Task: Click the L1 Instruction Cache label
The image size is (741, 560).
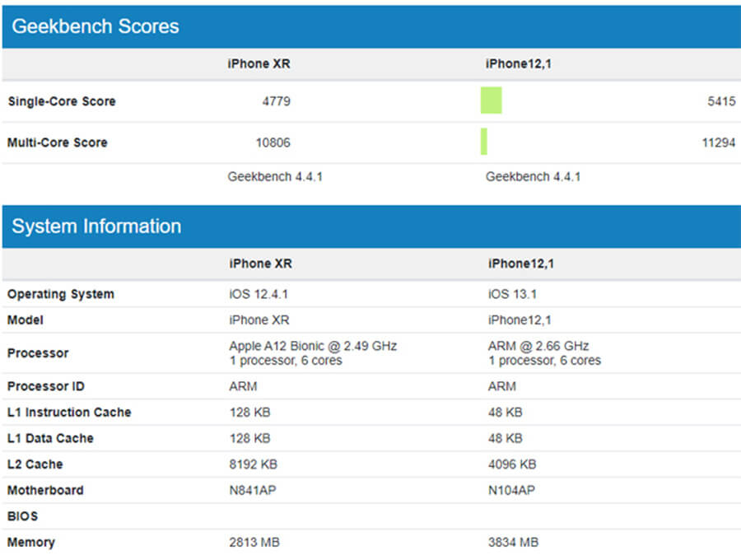Action: [x=69, y=412]
